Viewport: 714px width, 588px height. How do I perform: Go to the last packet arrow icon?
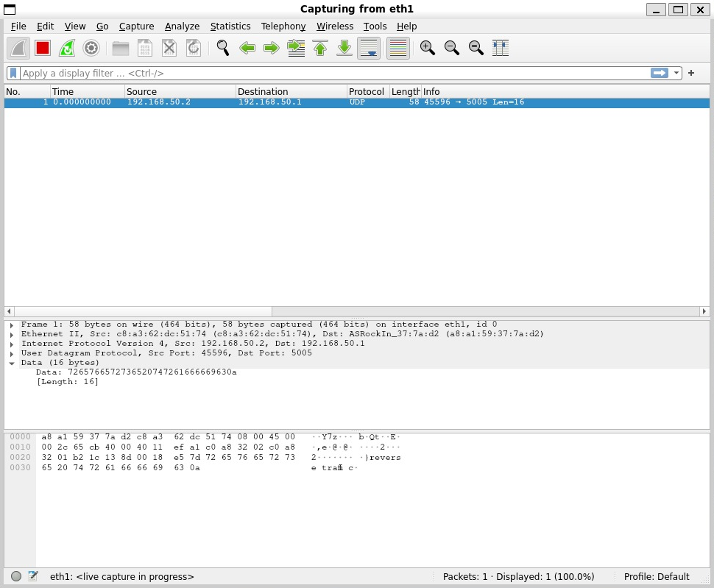tap(344, 48)
